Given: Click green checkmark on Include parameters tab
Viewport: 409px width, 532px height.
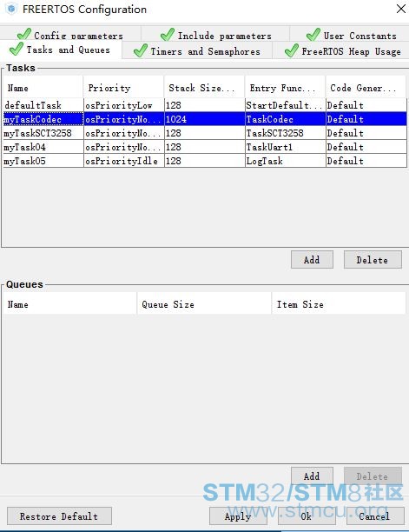Looking at the screenshot, I should point(168,34).
